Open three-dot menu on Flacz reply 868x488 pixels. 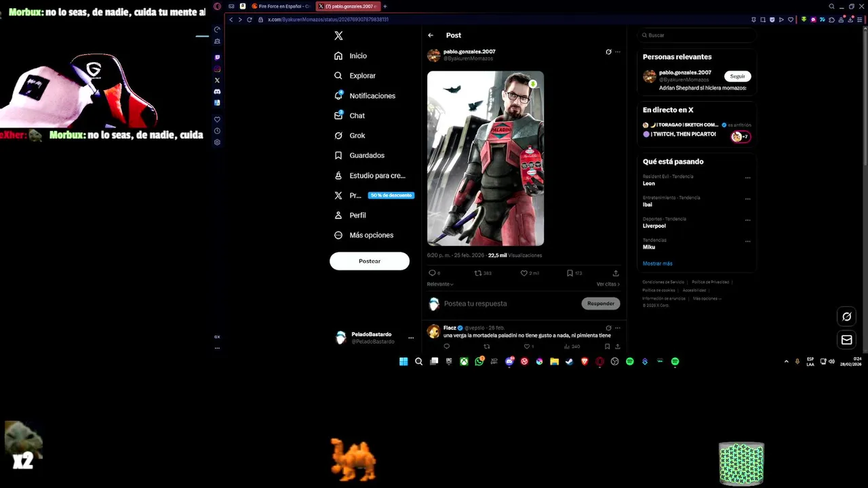tap(617, 328)
